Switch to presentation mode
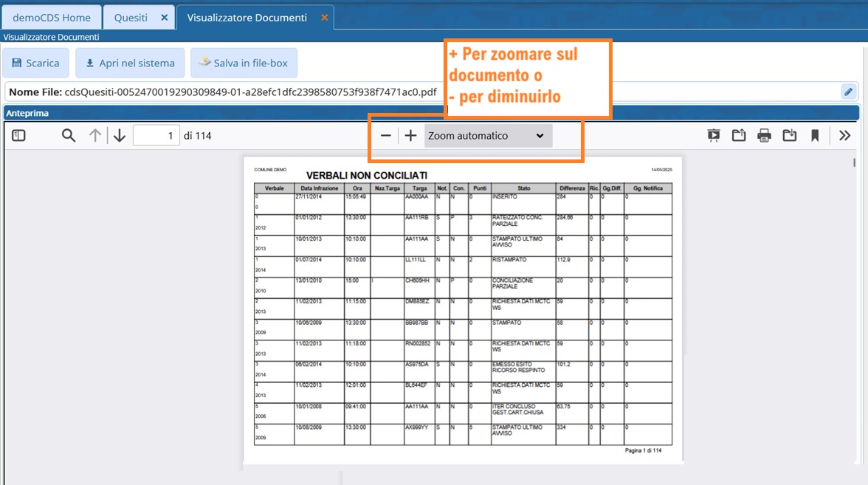 tap(713, 136)
